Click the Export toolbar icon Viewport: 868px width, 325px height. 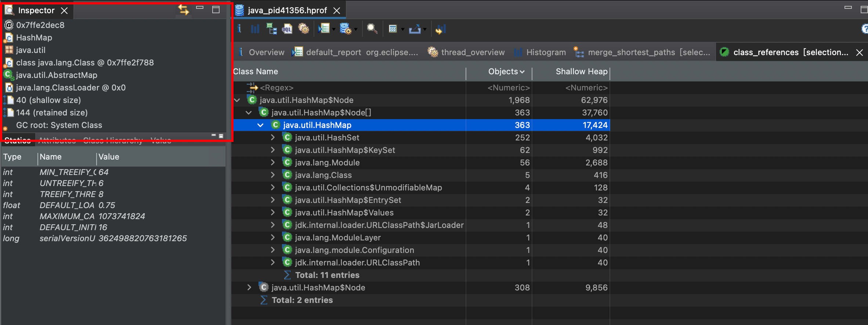tap(415, 29)
